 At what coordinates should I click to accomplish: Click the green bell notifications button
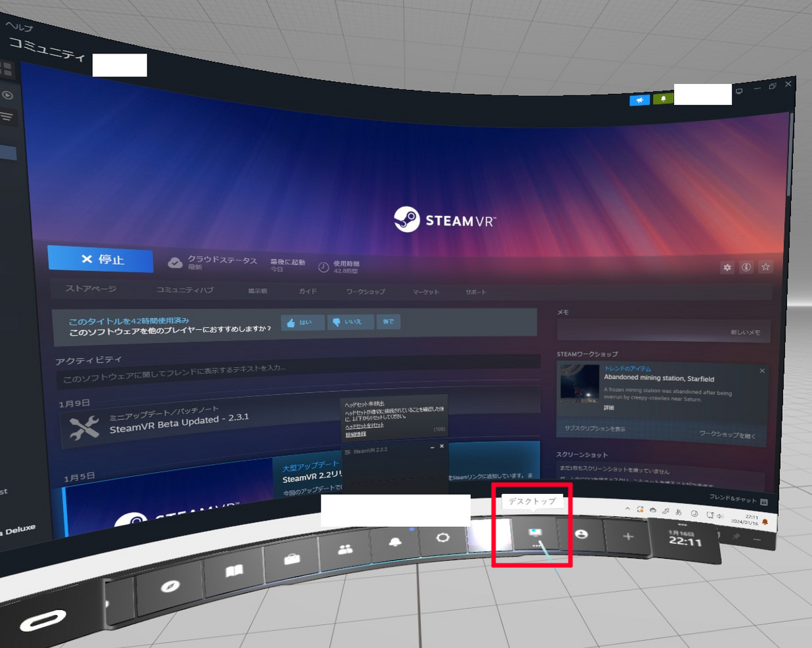[663, 98]
